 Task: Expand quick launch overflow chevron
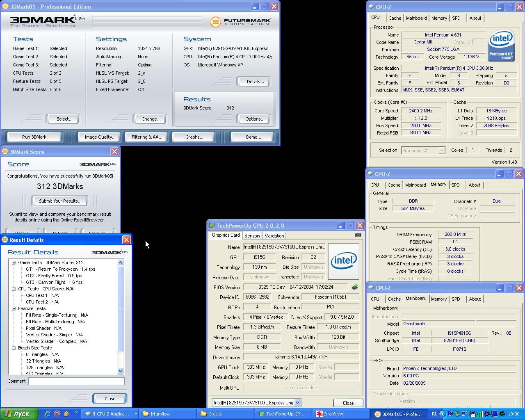pos(76,412)
